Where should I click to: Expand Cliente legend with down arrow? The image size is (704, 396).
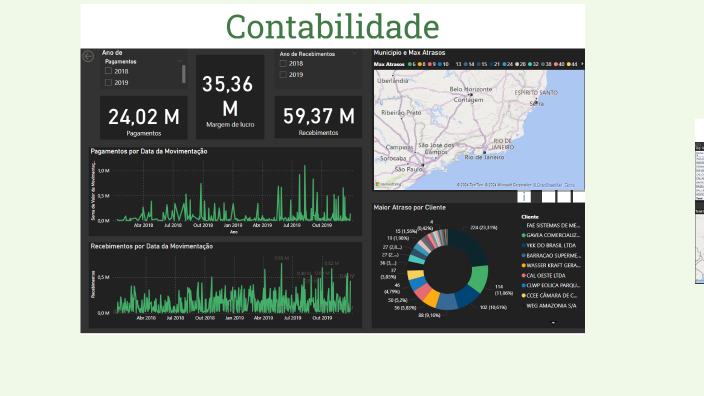point(553,323)
